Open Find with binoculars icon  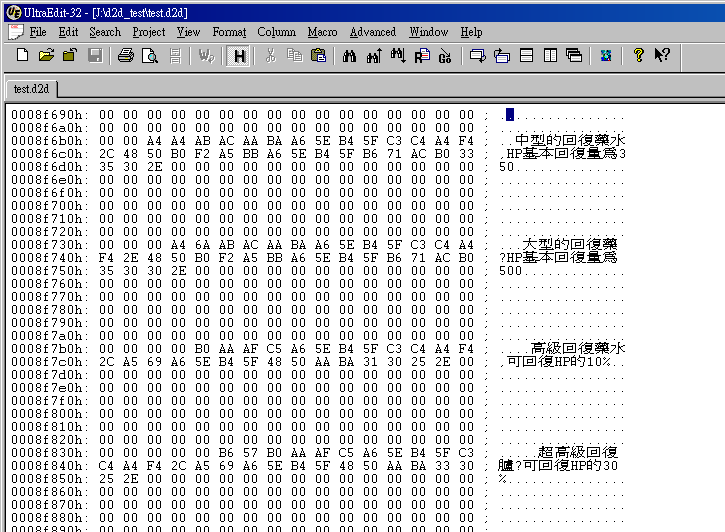pos(350,55)
